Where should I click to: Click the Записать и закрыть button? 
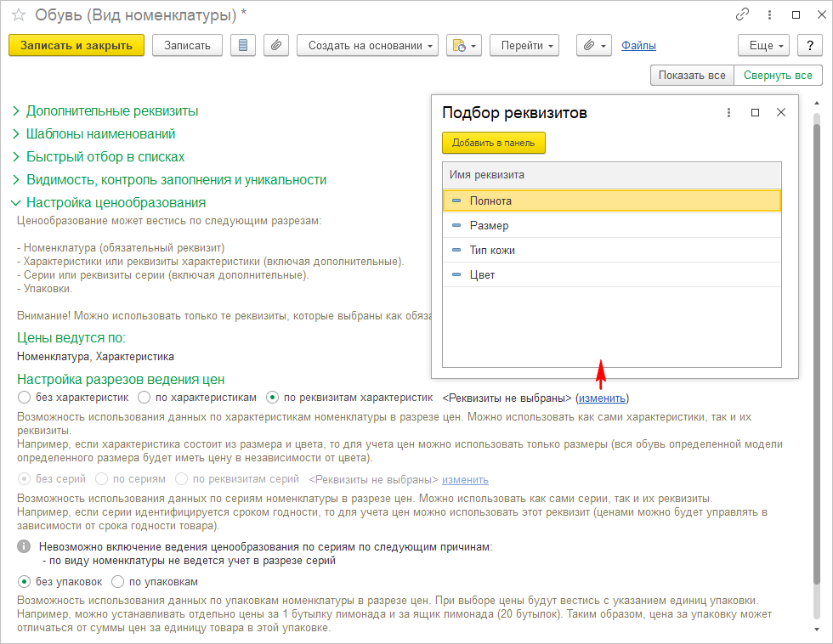pos(76,46)
